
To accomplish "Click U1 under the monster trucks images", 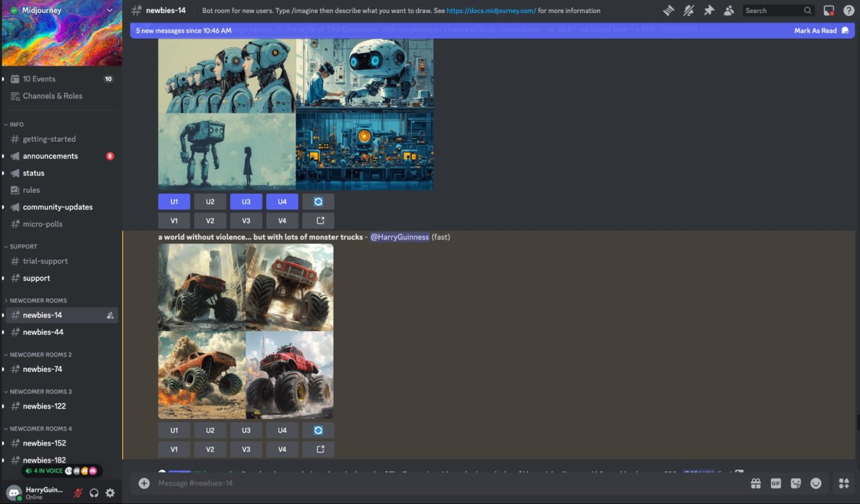I will coord(174,430).
